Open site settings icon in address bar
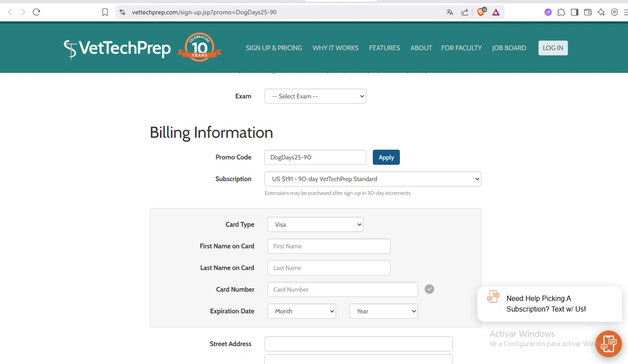 click(122, 12)
